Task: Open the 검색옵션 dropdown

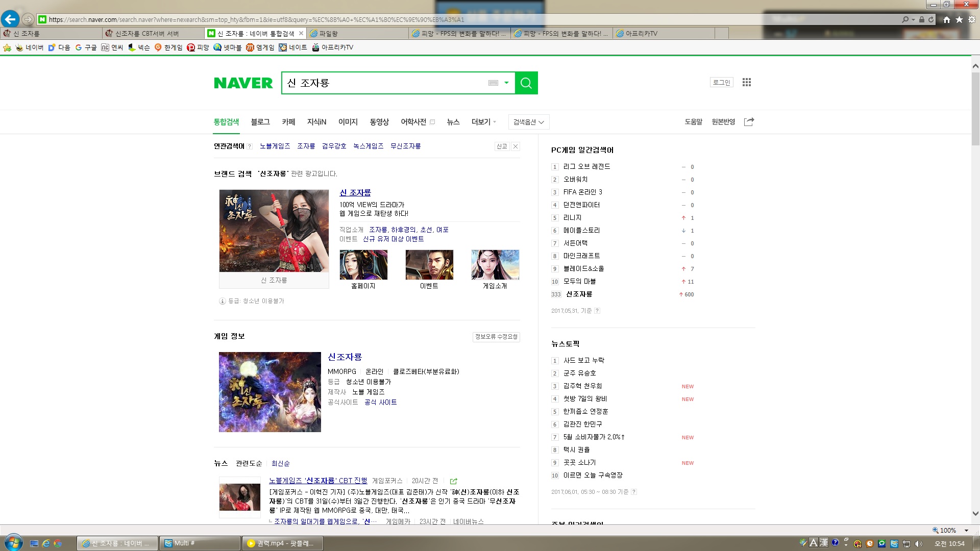Action: (x=529, y=122)
